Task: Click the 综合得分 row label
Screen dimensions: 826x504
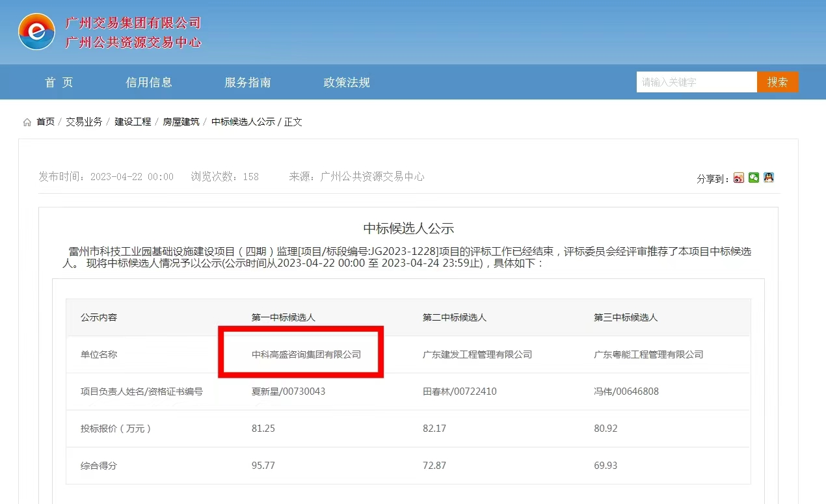Action: 99,466
